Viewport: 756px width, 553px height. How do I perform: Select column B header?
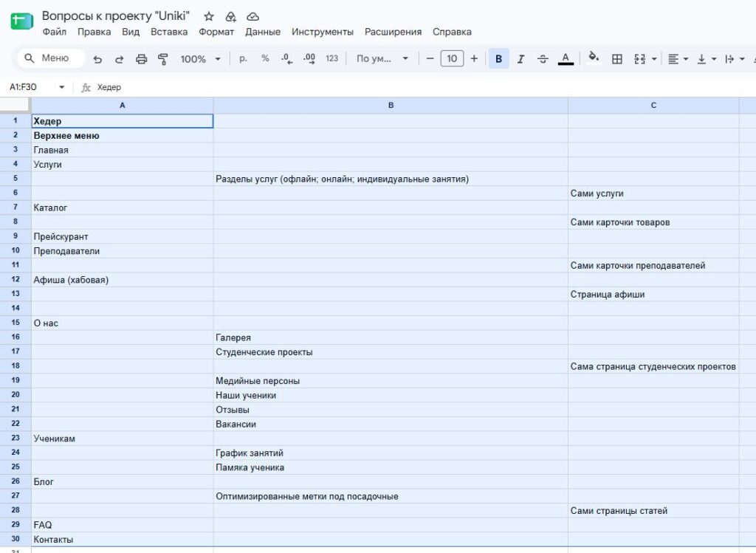click(391, 105)
